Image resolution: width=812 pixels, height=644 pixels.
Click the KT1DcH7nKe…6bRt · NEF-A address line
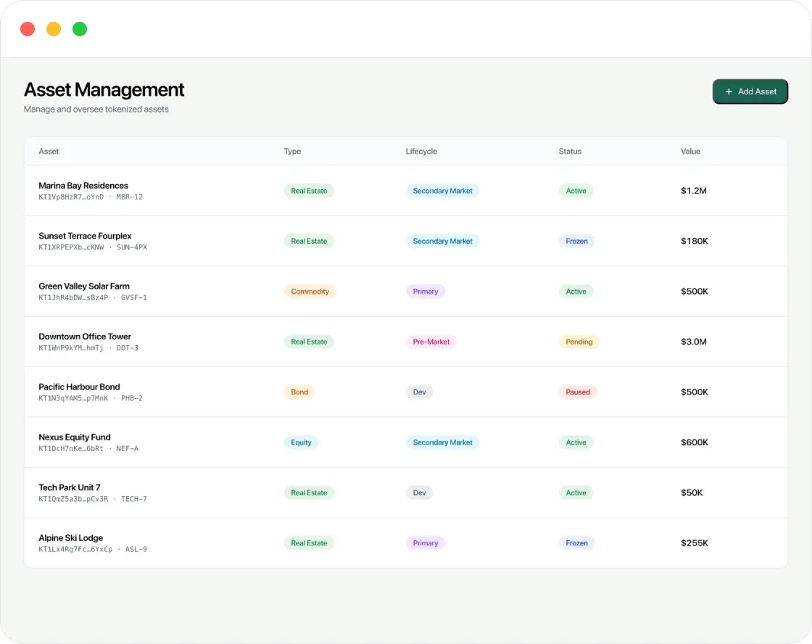click(x=88, y=448)
